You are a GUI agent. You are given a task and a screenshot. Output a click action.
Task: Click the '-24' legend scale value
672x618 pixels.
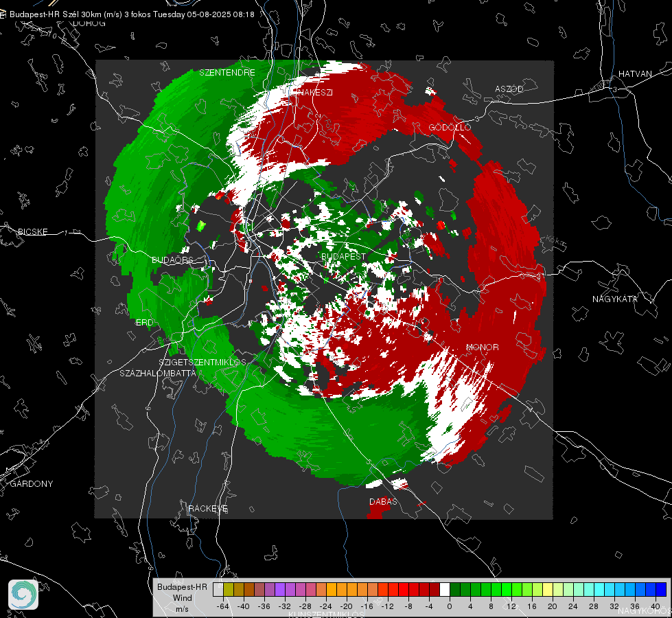pyautogui.click(x=326, y=606)
